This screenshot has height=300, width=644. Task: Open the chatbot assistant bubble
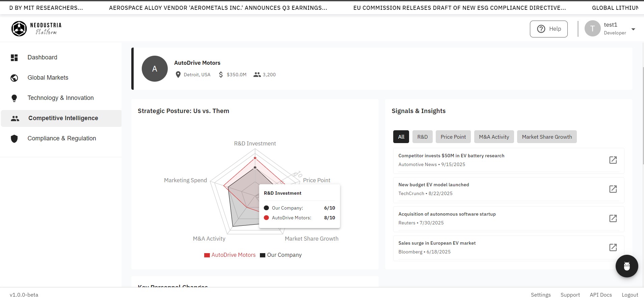(626, 266)
